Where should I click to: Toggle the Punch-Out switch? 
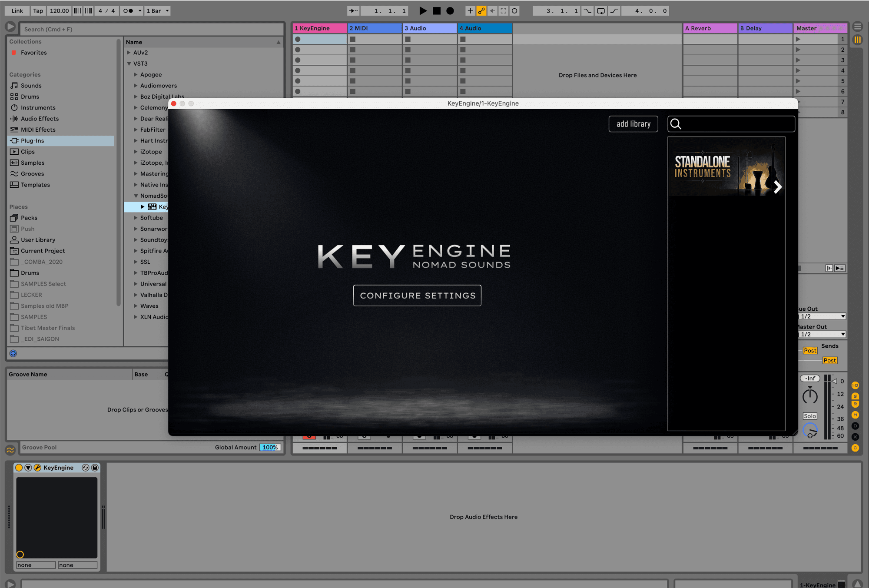(614, 11)
